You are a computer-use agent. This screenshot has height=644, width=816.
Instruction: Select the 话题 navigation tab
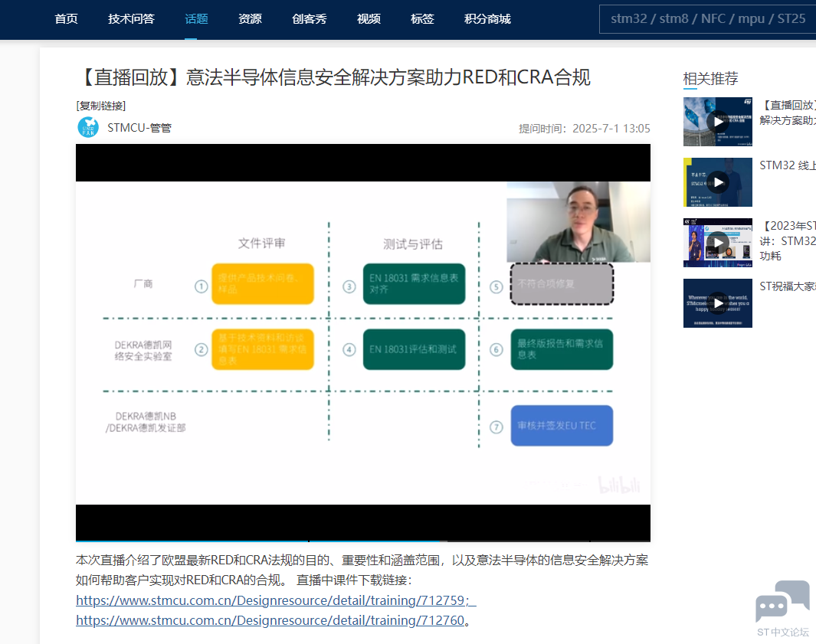pos(196,18)
